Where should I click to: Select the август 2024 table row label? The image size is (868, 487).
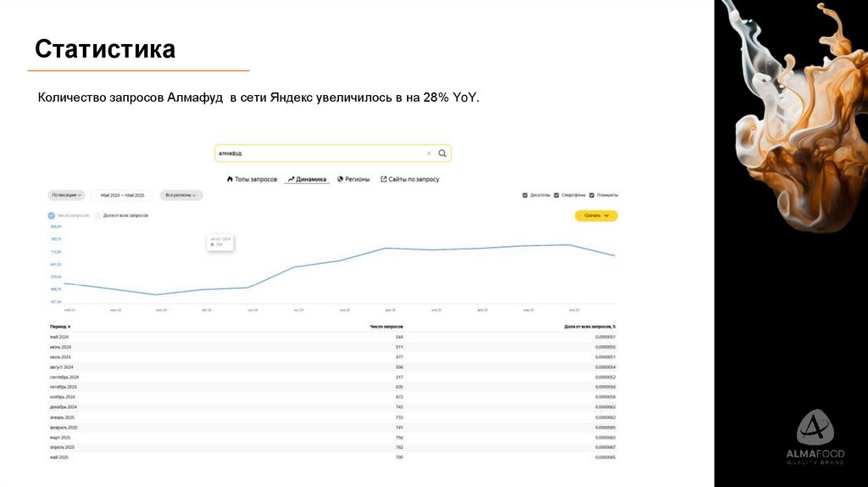(x=61, y=367)
